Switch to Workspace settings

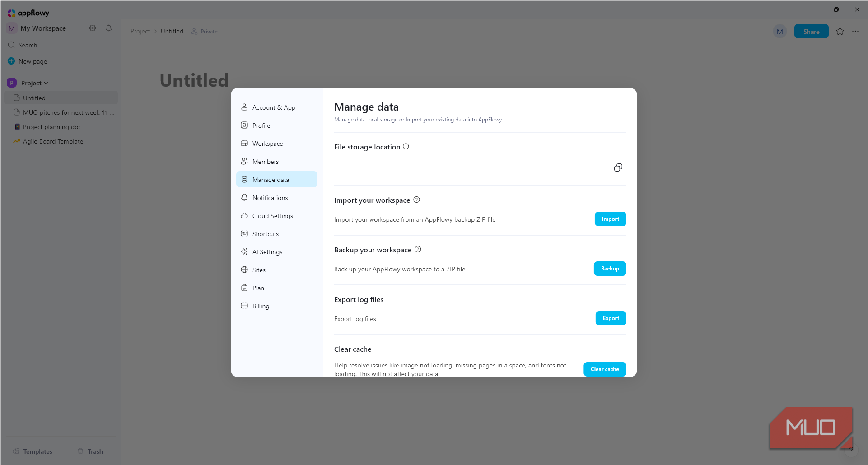(x=277, y=144)
